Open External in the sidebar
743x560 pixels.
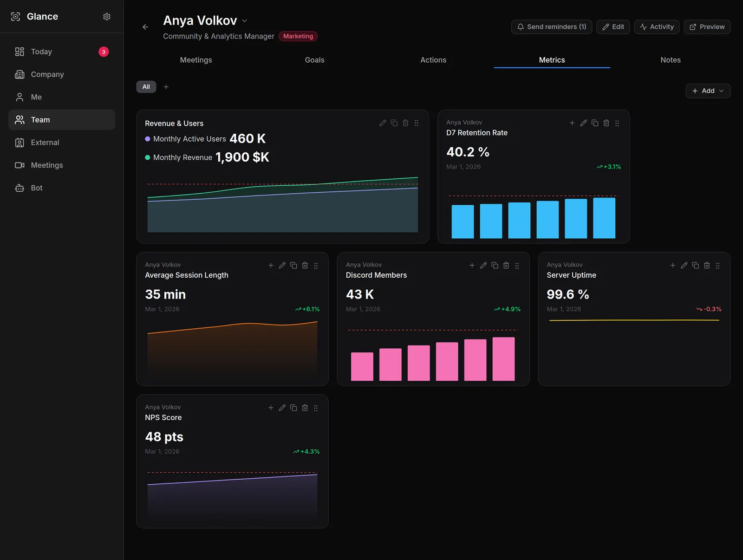point(62,143)
